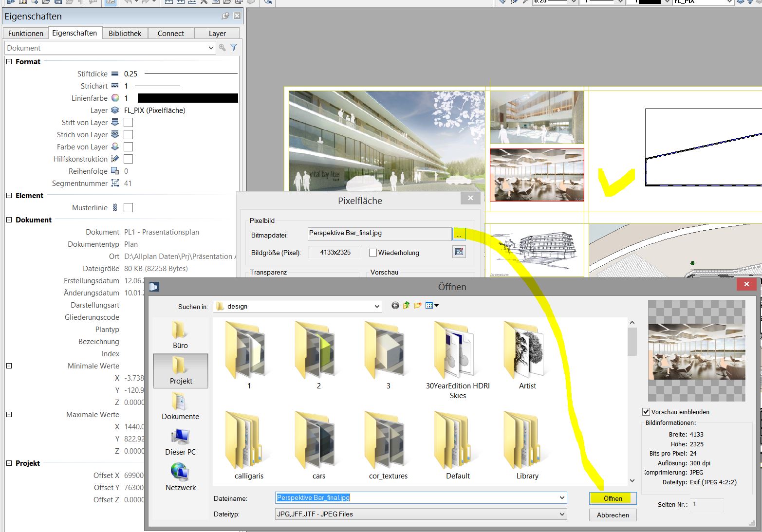
Task: Click the Abbrechen button
Action: pos(613,515)
